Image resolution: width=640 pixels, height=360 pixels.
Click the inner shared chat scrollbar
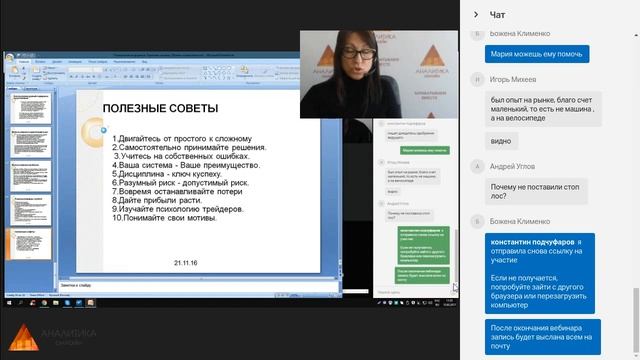coord(456,255)
